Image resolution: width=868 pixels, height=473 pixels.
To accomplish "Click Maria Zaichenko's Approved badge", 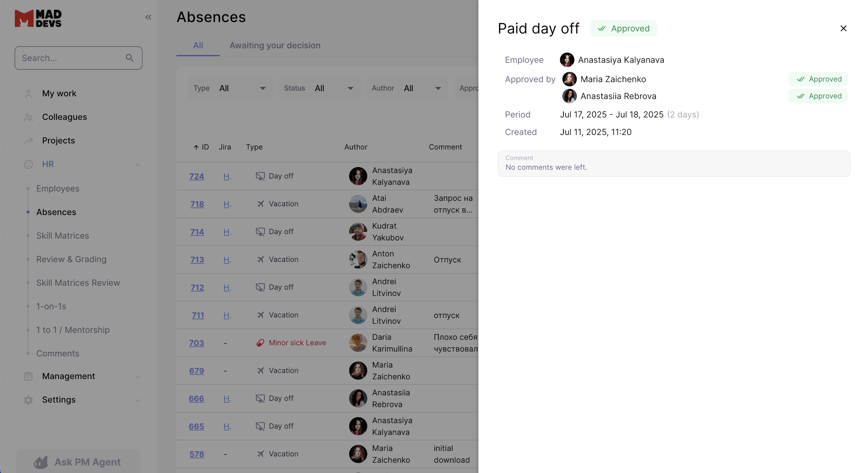I will click(x=818, y=79).
